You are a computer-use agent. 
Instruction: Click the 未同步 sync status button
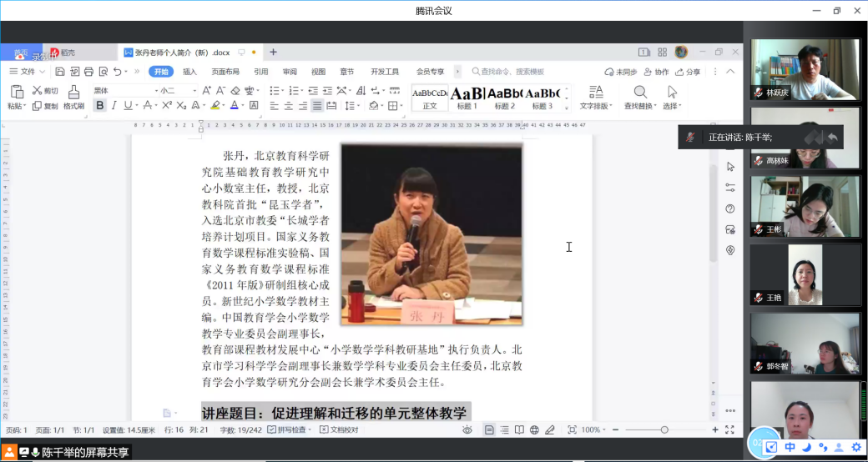(x=621, y=72)
